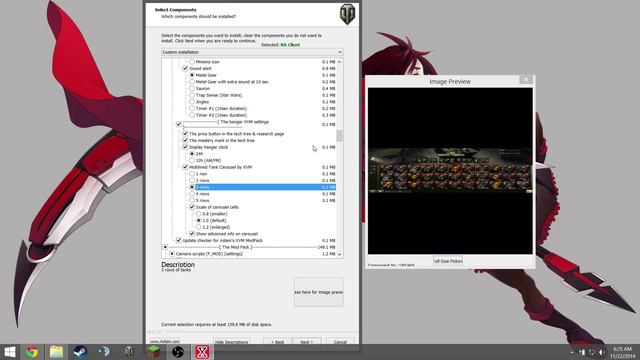The height and width of the screenshot is (360, 640).
Task: Click the '149.1 MB' Mod Pack size text
Action: [327, 247]
